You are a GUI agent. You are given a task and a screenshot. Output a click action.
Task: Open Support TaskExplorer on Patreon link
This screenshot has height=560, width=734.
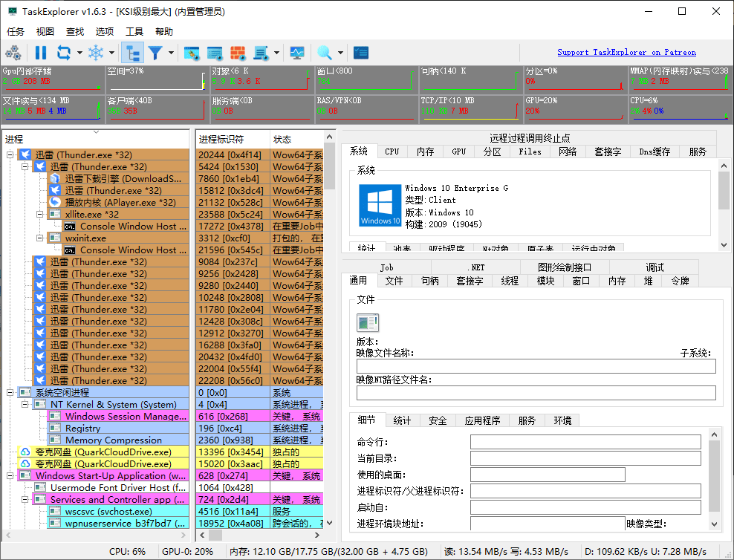(626, 52)
